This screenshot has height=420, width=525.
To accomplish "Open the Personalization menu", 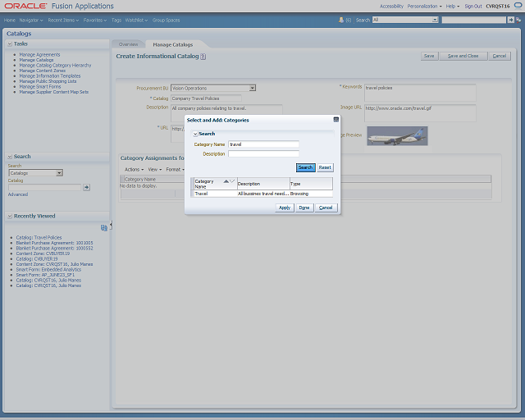I will coord(425,6).
